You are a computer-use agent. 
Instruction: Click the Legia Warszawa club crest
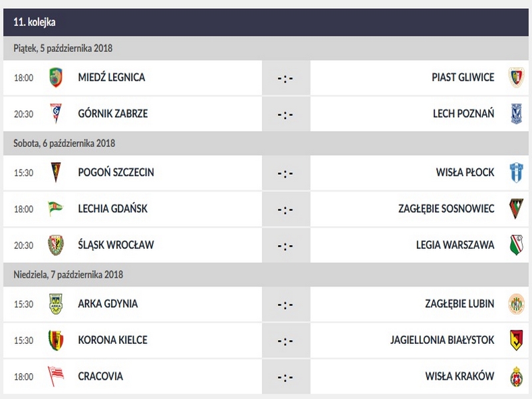click(516, 245)
